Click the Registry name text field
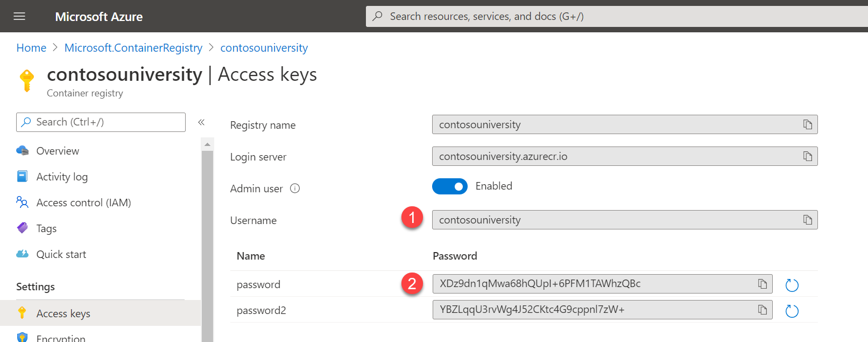This screenshot has height=342, width=868. point(625,124)
